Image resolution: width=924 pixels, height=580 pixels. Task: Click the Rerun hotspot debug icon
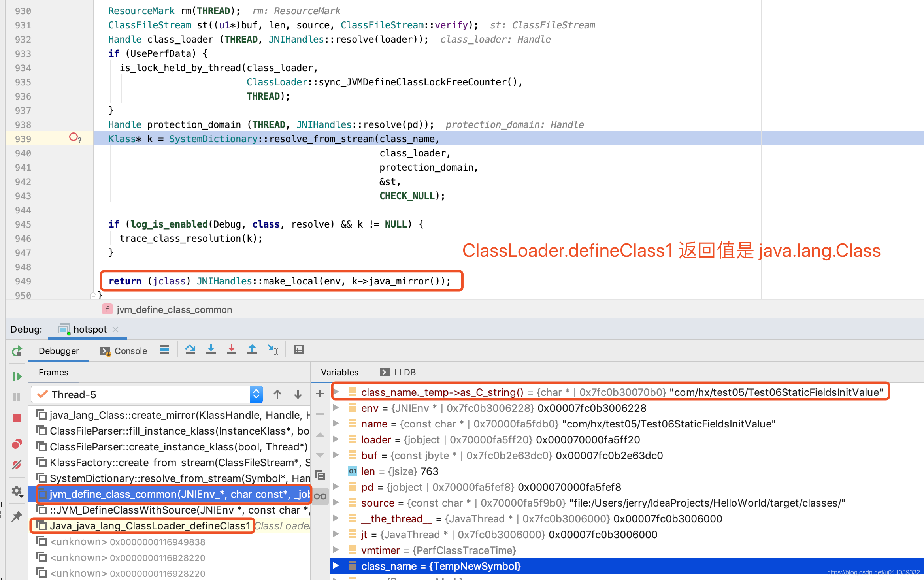pyautogui.click(x=17, y=351)
